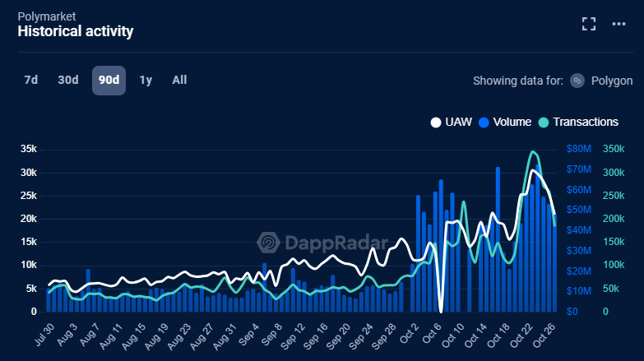Toggle the Transactions series in legend

pos(578,123)
